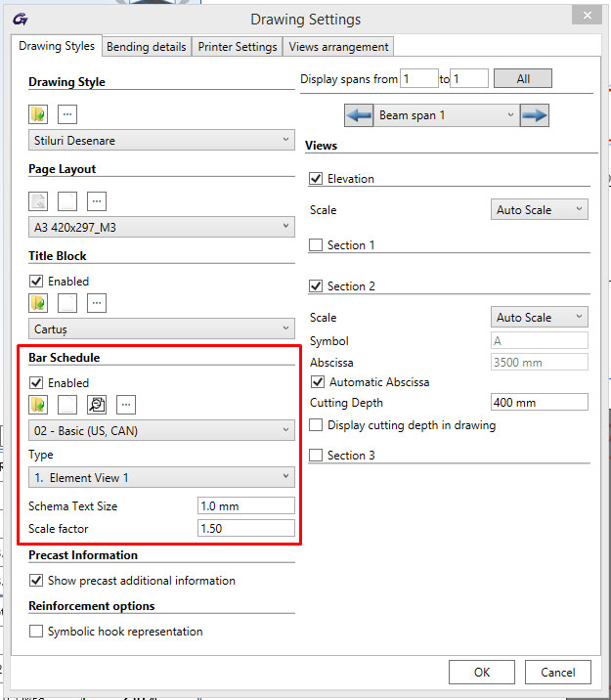Image resolution: width=611 pixels, height=700 pixels.
Task: Open the Bar Schedule Type dropdown
Action: [x=161, y=477]
